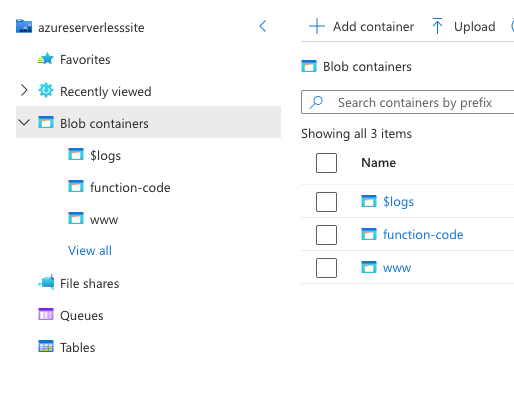
Task: Open the function-code container link
Action: tap(423, 235)
